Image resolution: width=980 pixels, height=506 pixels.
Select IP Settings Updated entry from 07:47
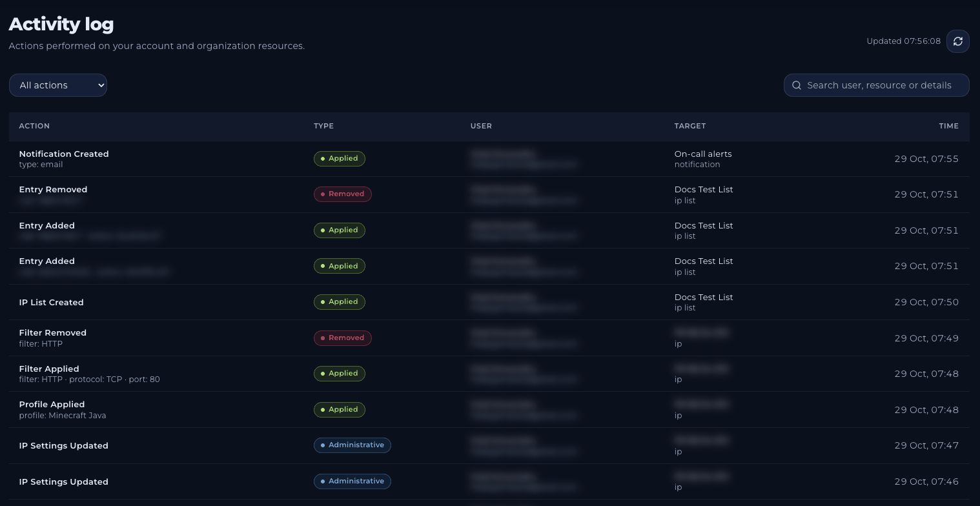point(64,445)
